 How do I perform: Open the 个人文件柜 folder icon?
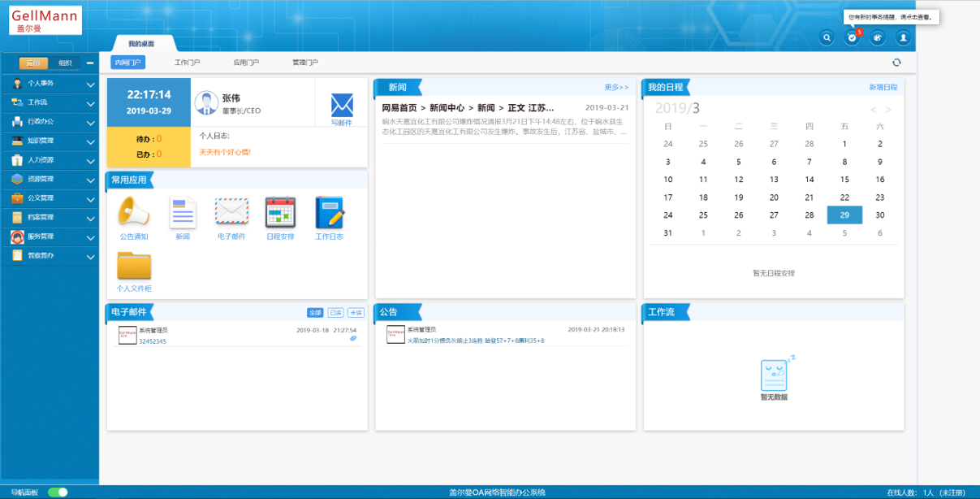pos(134,266)
